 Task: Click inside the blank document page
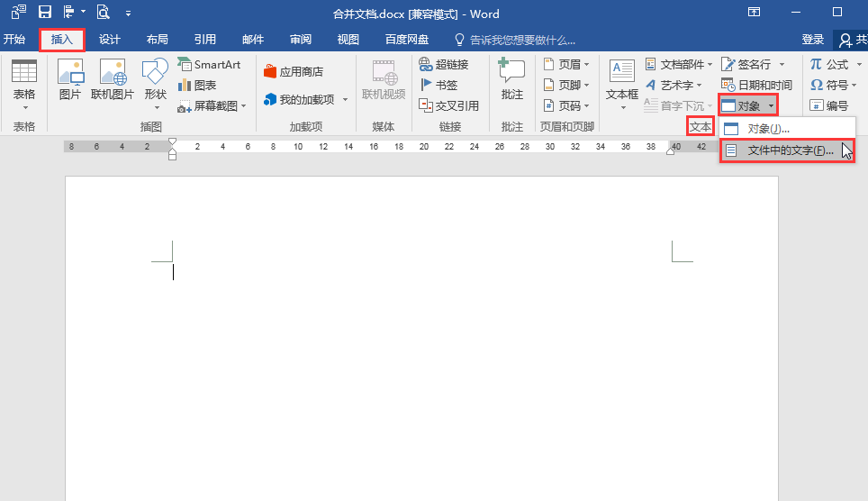421,339
